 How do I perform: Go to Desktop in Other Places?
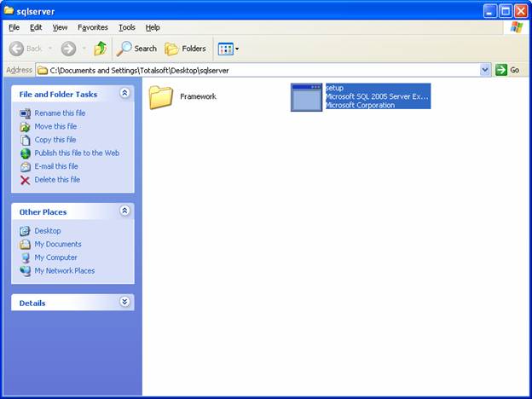(x=48, y=231)
